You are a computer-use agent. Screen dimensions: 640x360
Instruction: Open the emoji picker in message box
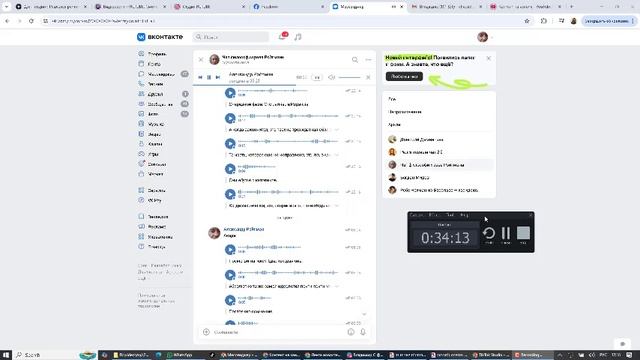pyautogui.click(x=351, y=332)
